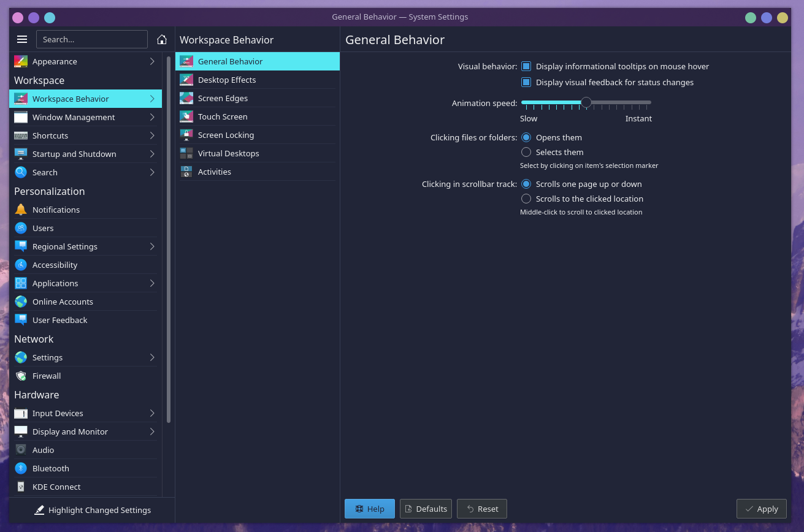Click the User Feedback icon

21,320
